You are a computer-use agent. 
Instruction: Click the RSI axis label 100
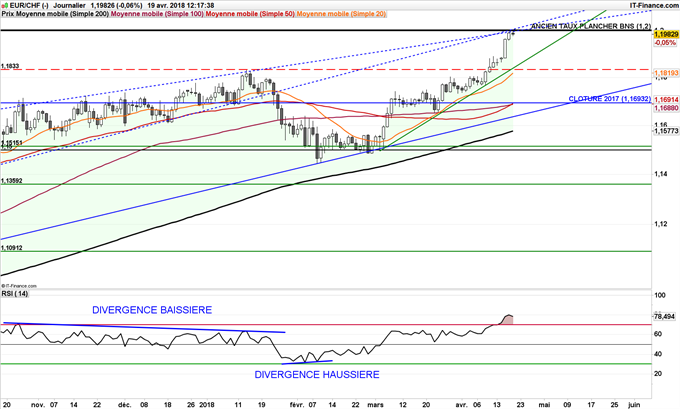point(660,295)
